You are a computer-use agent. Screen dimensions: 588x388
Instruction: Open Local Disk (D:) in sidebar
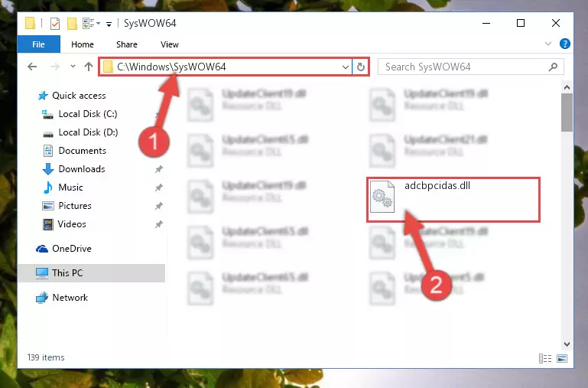coord(88,132)
